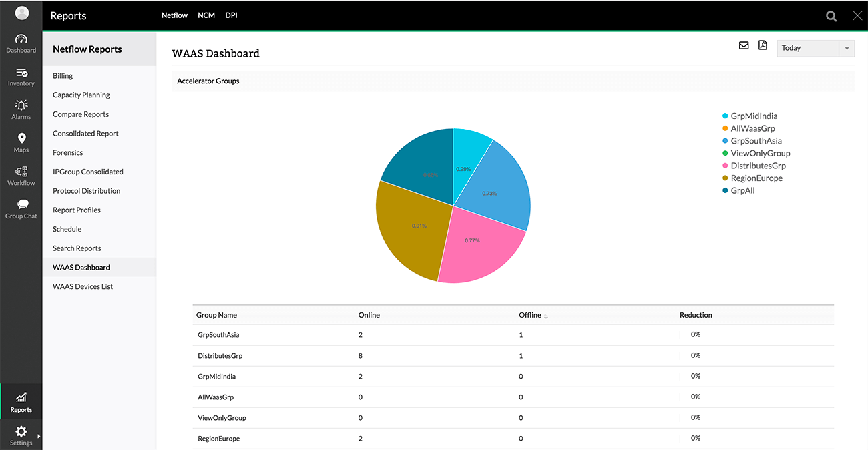Open Report Profiles

point(77,210)
